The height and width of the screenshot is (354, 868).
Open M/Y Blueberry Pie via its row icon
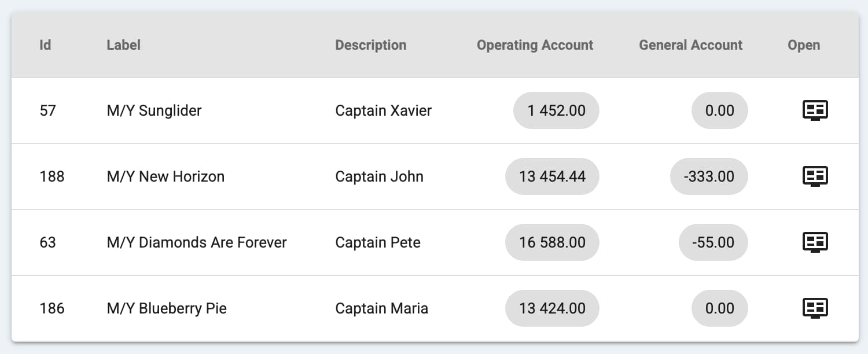[x=815, y=308]
